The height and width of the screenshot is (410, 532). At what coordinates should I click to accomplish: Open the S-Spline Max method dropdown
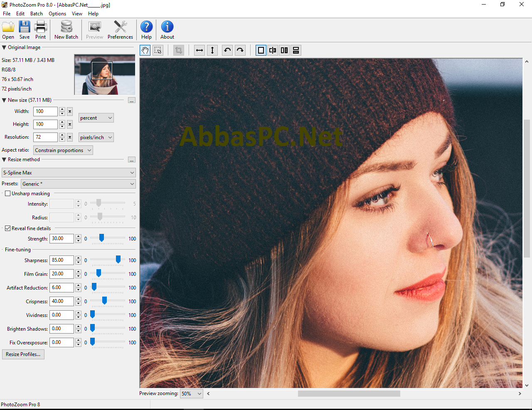(69, 173)
